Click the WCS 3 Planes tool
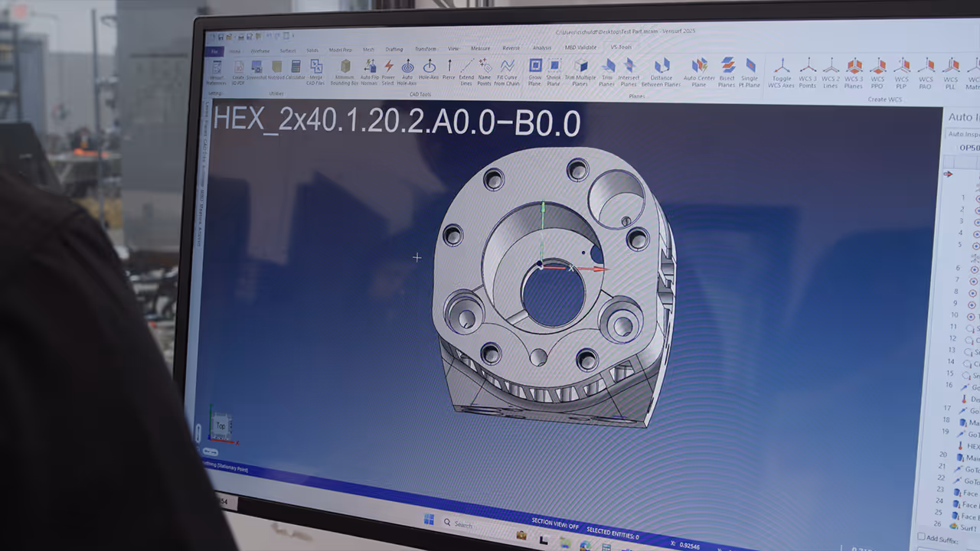980x551 pixels. tap(854, 72)
